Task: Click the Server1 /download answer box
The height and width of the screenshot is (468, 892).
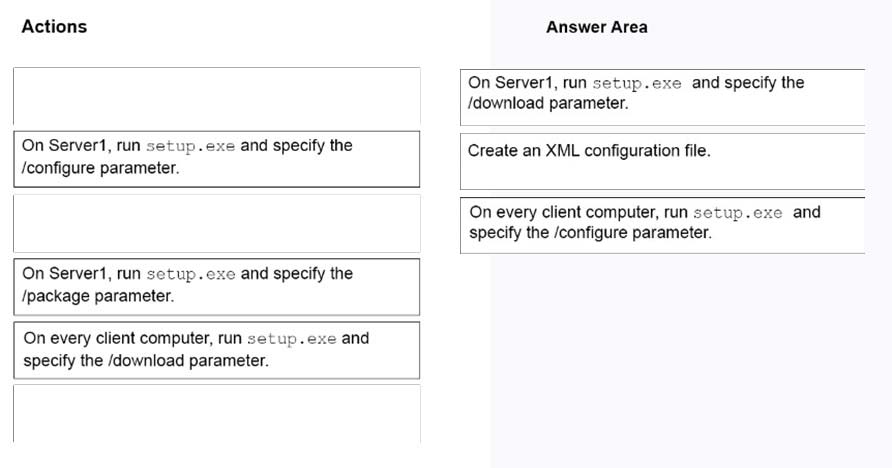Action: [663, 97]
